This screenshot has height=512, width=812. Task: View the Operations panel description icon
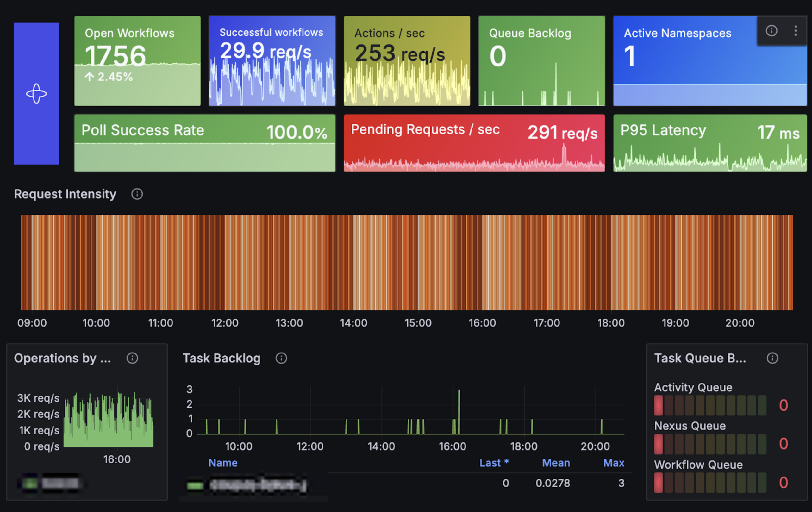click(133, 358)
